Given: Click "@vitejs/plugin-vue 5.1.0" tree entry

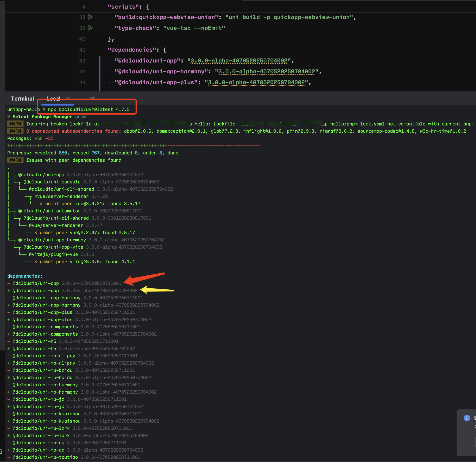Looking at the screenshot, I should pos(62,255).
